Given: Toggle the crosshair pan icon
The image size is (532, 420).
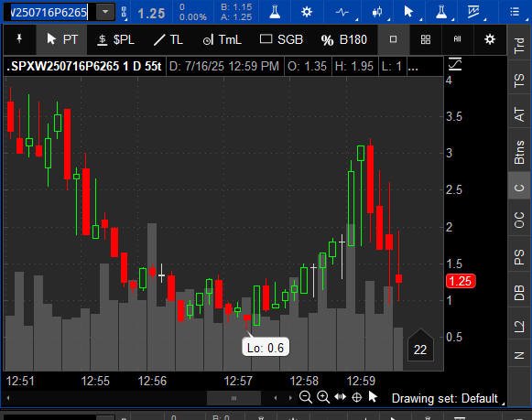Looking at the screenshot, I should 356,397.
